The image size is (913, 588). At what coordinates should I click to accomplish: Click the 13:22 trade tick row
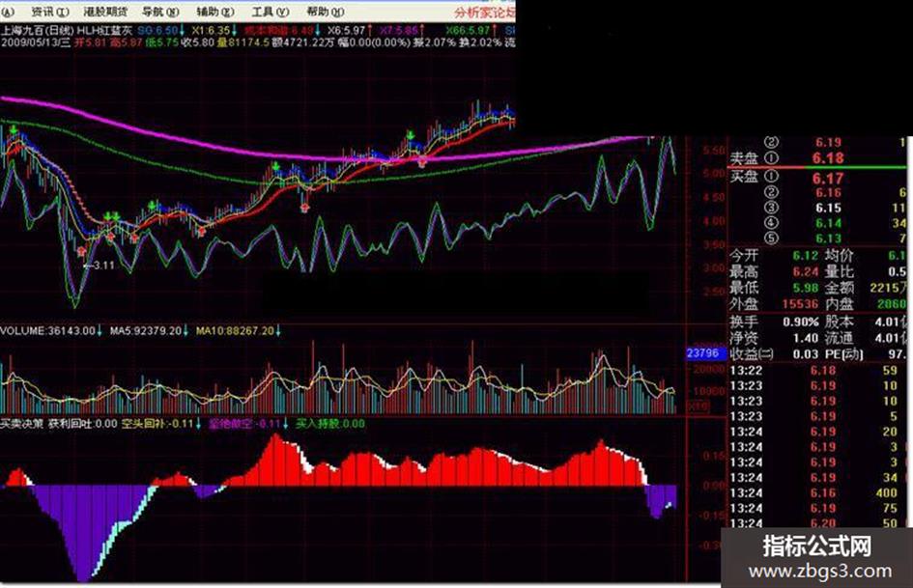coord(817,370)
